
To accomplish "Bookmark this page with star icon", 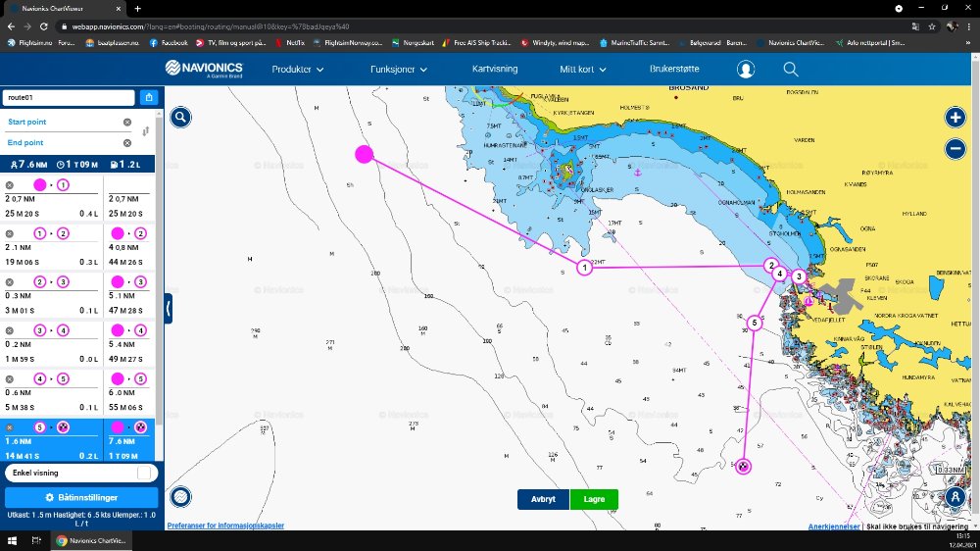I will coord(932,26).
